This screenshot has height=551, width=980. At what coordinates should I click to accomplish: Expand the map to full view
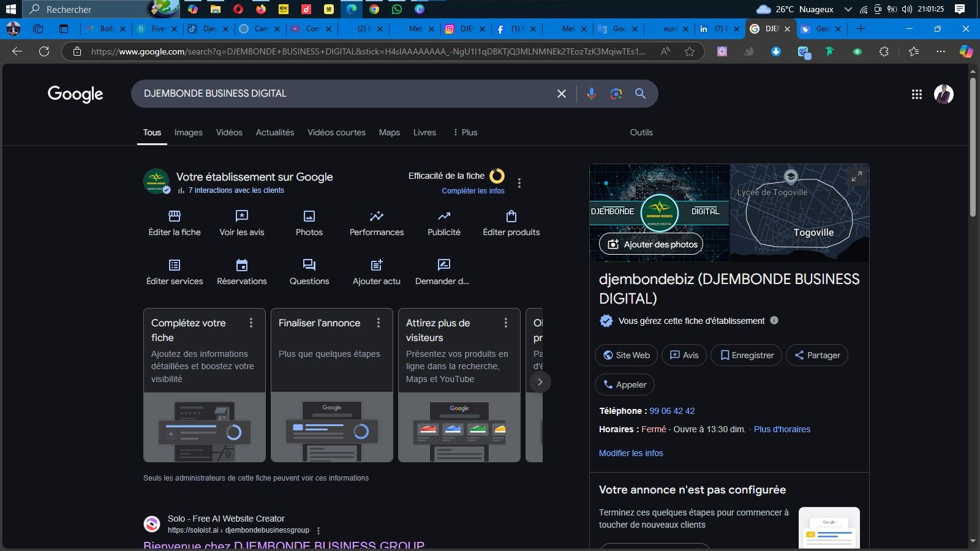pos(856,177)
